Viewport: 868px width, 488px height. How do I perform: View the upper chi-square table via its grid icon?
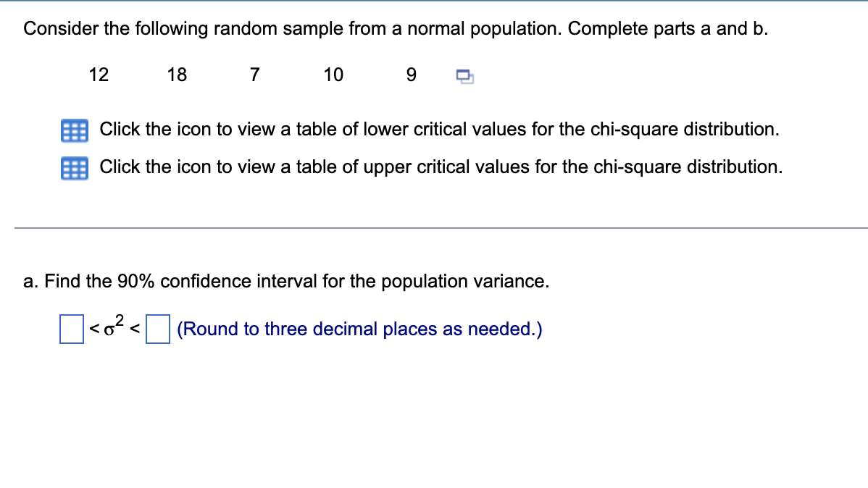point(73,167)
